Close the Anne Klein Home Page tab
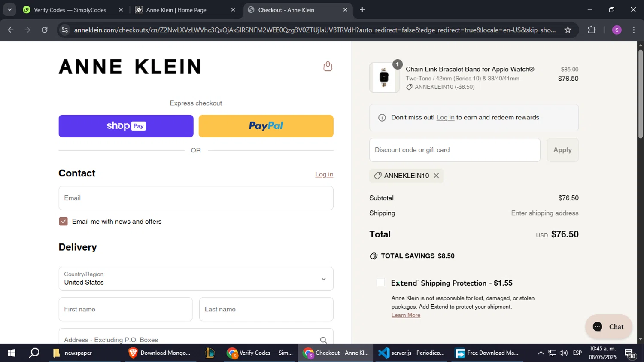The width and height of the screenshot is (644, 362). click(233, 10)
